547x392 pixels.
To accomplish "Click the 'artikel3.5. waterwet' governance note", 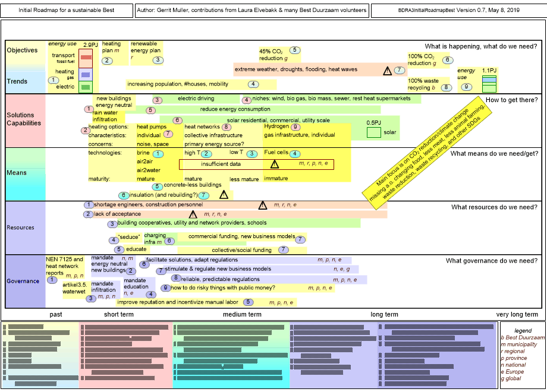I will click(74, 288).
